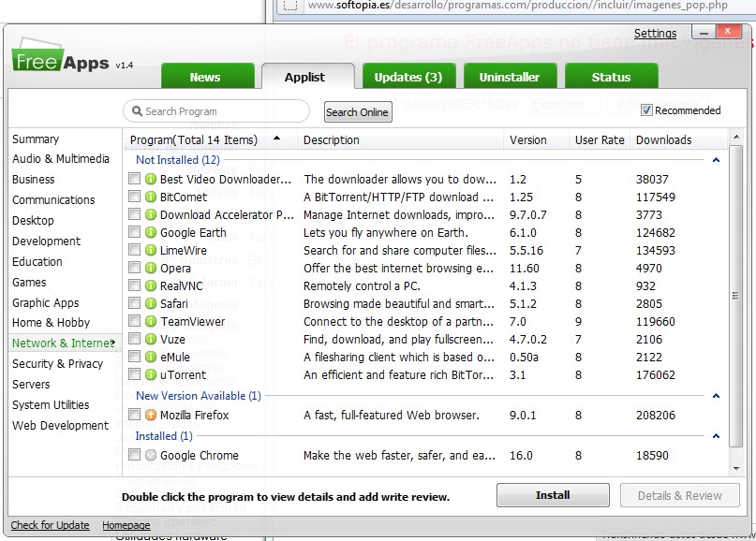Select the Audio & Multimedia category
This screenshot has height=541, width=756.
(61, 159)
